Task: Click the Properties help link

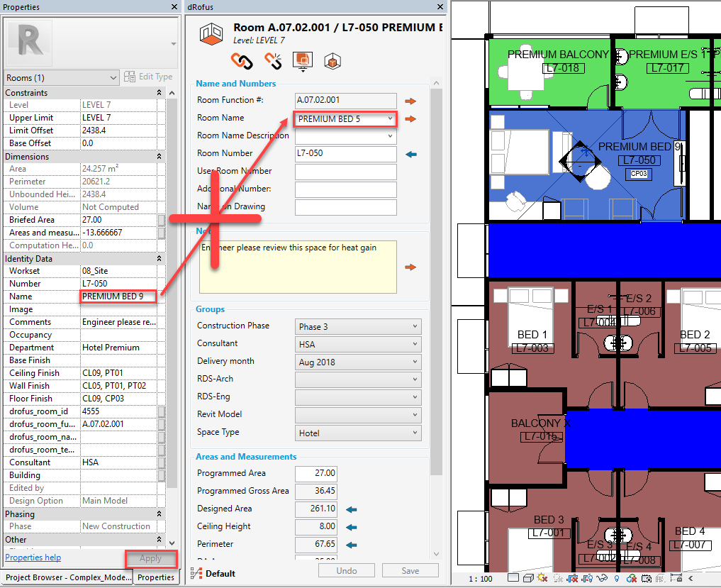Action: [33, 558]
